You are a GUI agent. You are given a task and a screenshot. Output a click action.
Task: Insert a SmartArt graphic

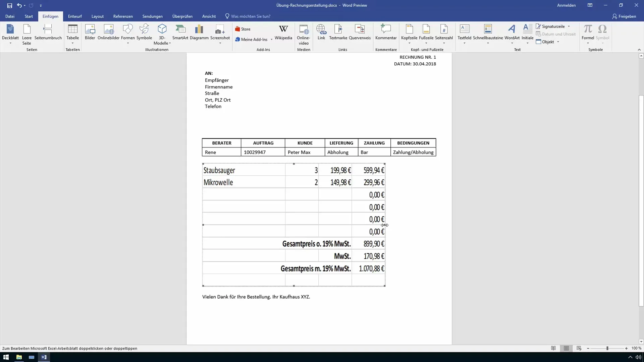point(180,33)
